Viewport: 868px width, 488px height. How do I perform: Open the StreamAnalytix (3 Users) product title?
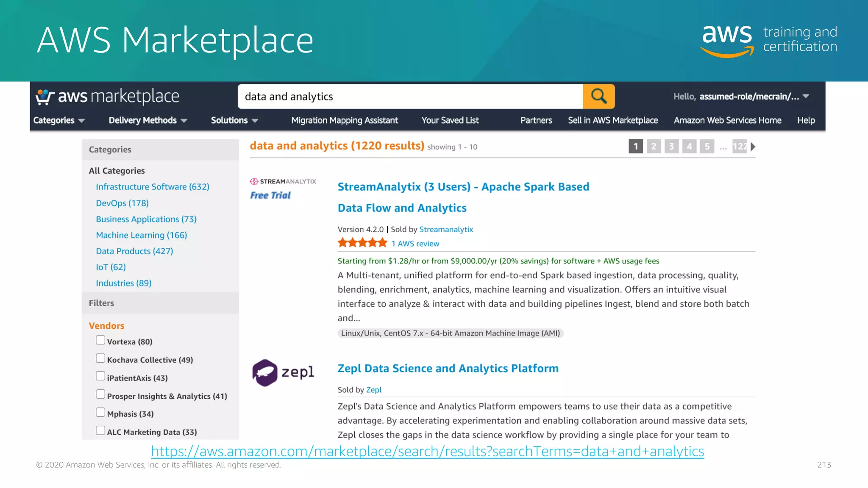pyautogui.click(x=463, y=197)
